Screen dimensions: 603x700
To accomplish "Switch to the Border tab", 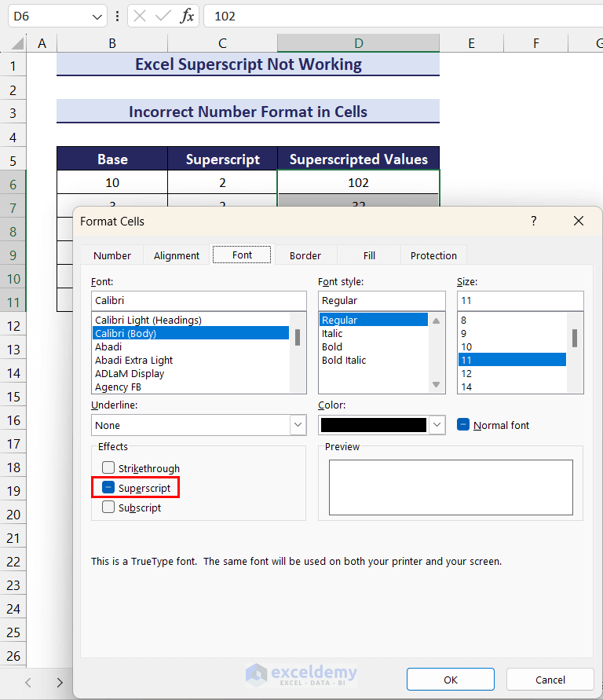I will coord(305,255).
